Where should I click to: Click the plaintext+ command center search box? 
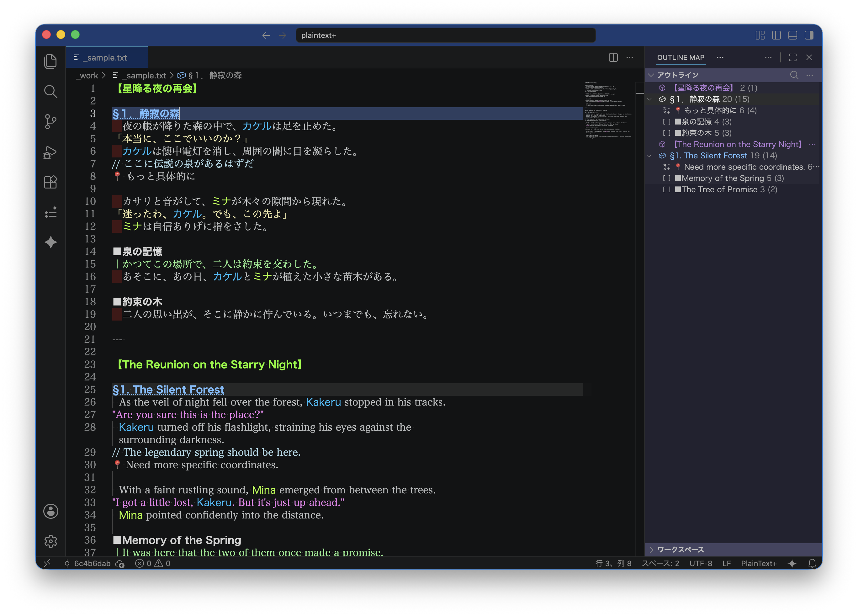pos(445,35)
